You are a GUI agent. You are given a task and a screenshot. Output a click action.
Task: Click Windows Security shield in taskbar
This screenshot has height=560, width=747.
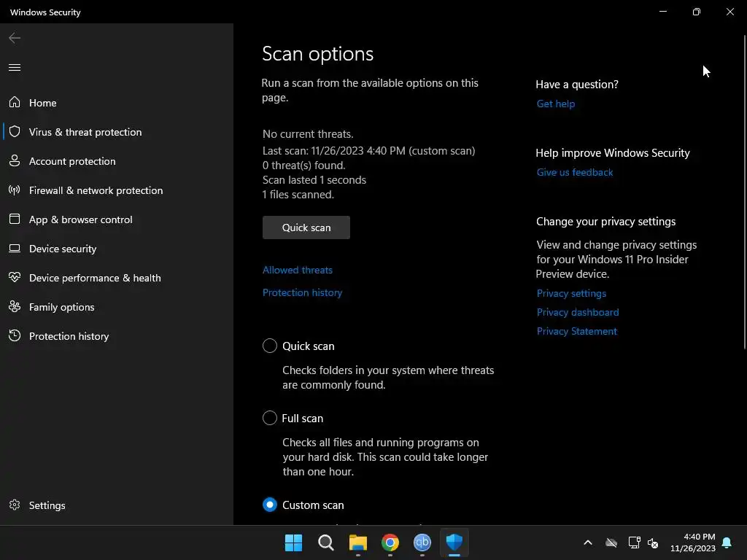click(x=454, y=542)
